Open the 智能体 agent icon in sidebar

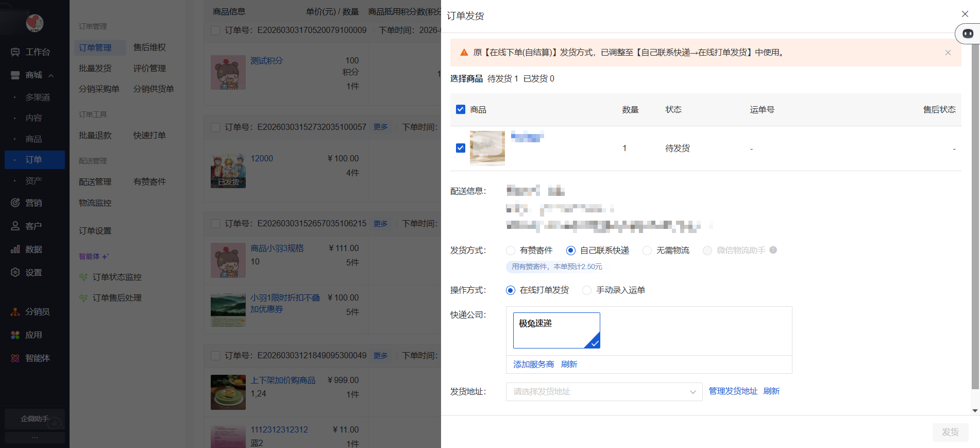[15, 358]
